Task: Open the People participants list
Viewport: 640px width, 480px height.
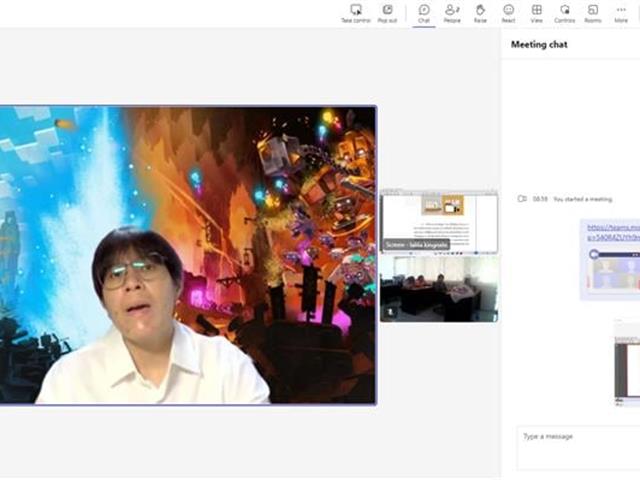Action: click(x=452, y=13)
